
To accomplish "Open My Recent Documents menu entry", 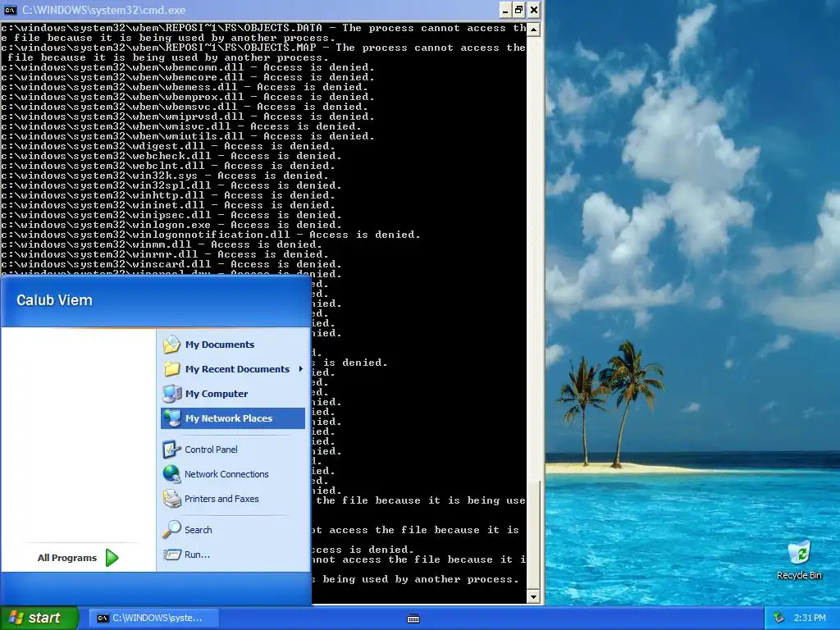I will [x=232, y=369].
